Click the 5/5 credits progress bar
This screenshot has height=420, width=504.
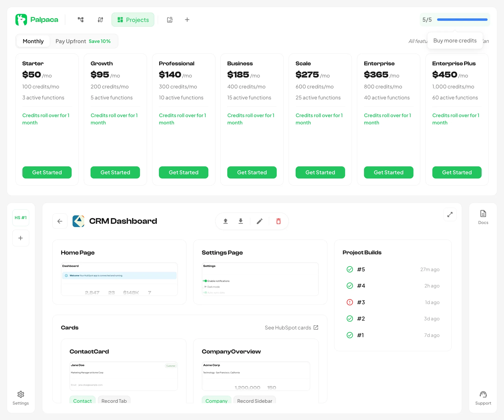tap(462, 20)
